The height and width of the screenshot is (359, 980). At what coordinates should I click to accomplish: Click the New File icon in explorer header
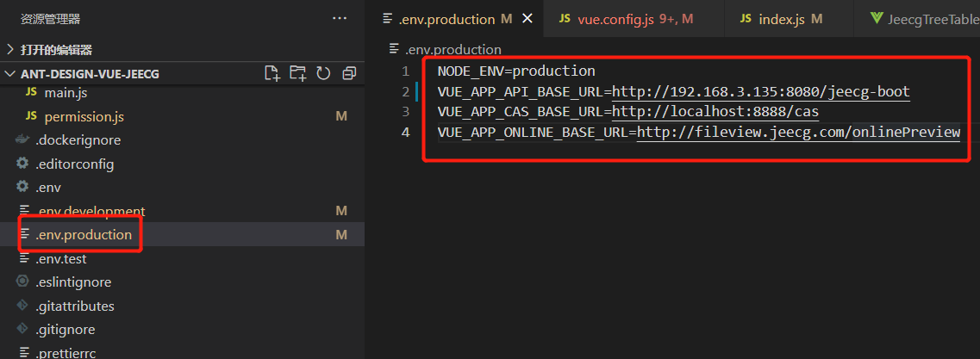coord(272,73)
